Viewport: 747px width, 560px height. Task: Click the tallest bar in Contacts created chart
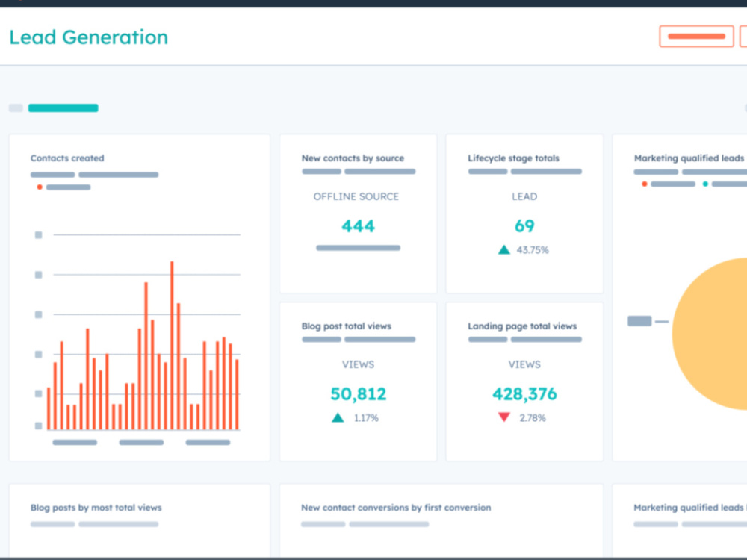pyautogui.click(x=172, y=345)
